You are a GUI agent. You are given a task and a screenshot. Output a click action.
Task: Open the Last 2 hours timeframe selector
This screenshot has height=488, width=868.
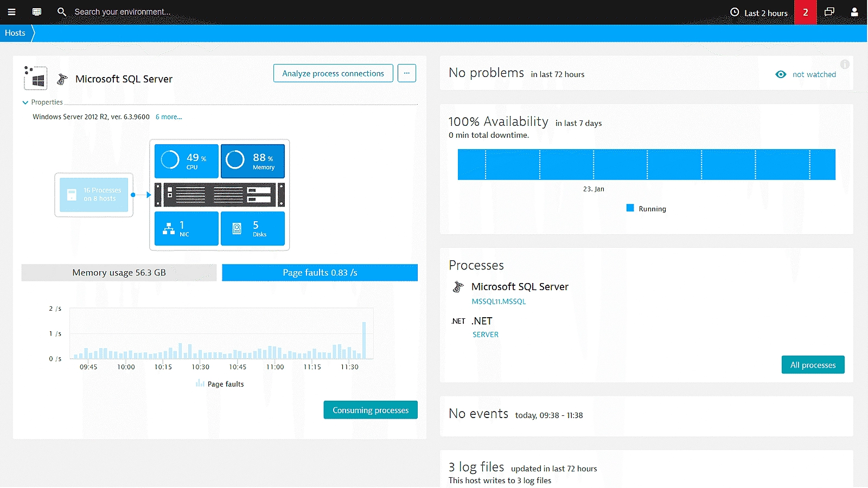pos(759,12)
